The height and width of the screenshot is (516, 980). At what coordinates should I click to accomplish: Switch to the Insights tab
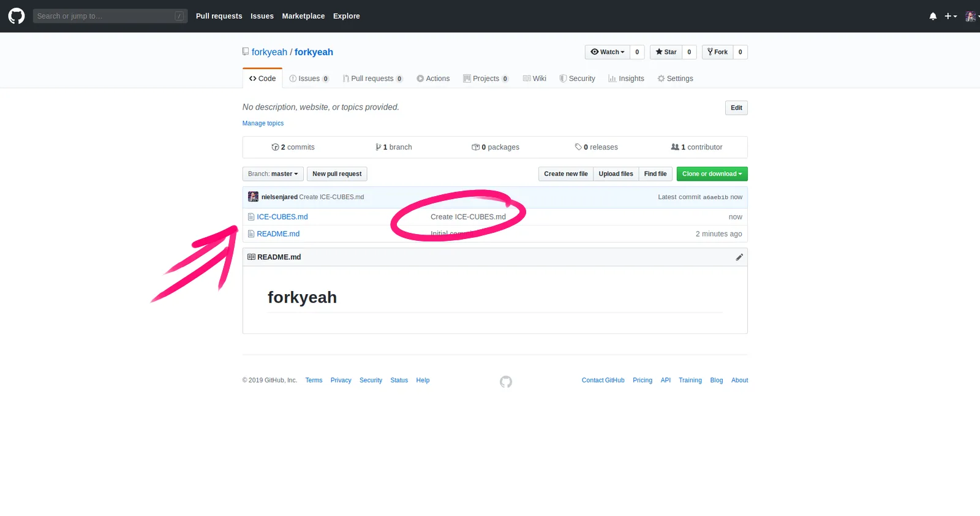coord(626,78)
